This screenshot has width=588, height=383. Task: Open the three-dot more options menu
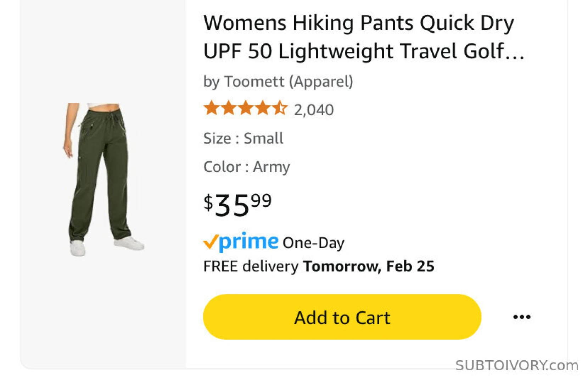[522, 317]
